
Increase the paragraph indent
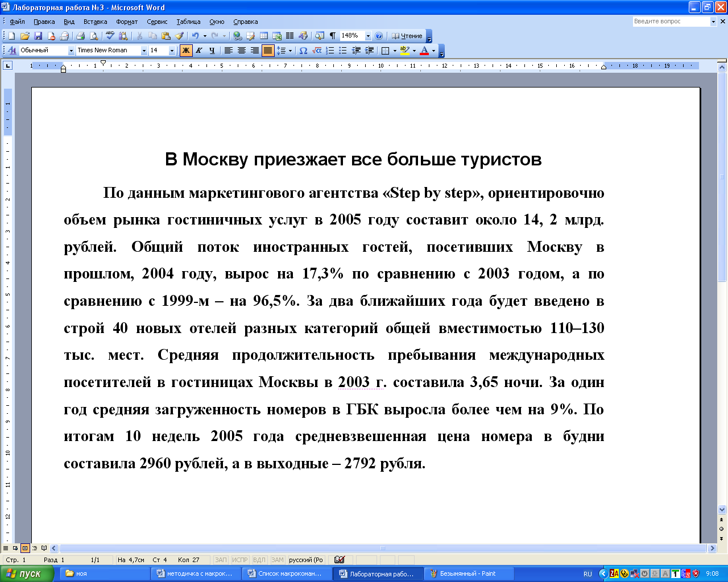[x=369, y=51]
